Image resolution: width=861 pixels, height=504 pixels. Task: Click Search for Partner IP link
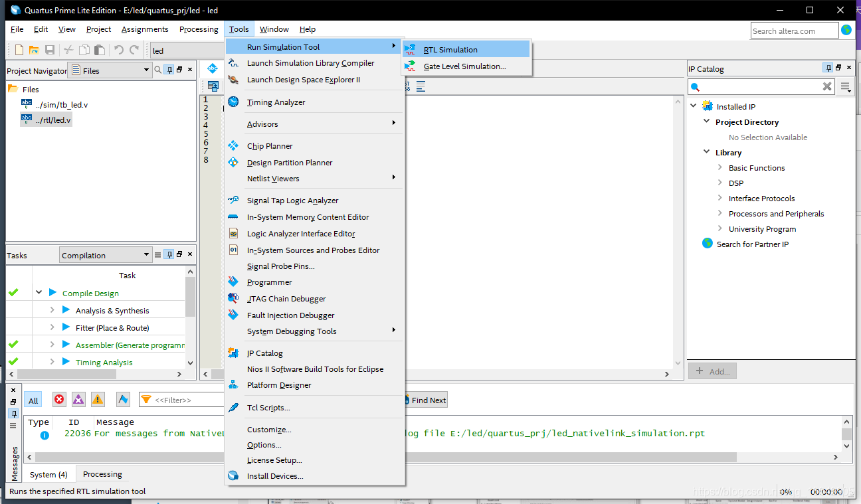click(753, 244)
